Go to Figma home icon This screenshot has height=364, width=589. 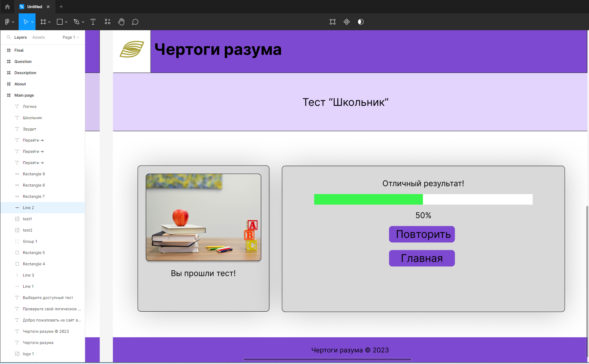7,7
